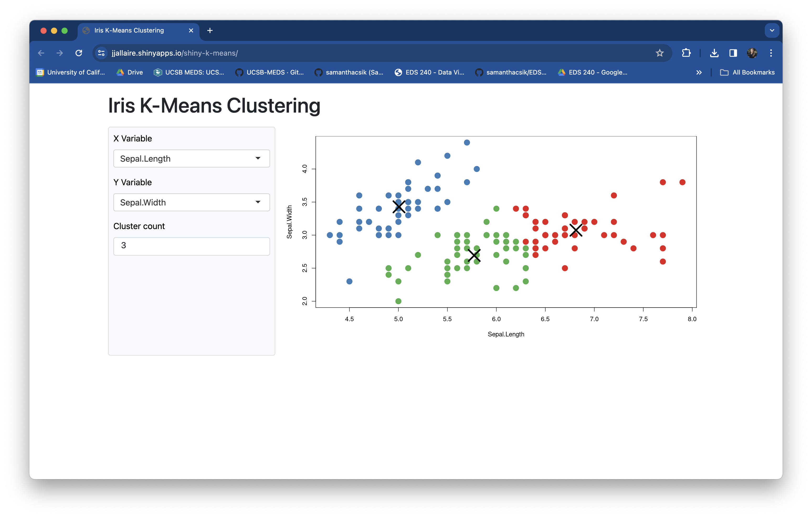Open the tab search chevron dropdown
This screenshot has height=518, width=812.
coord(772,31)
